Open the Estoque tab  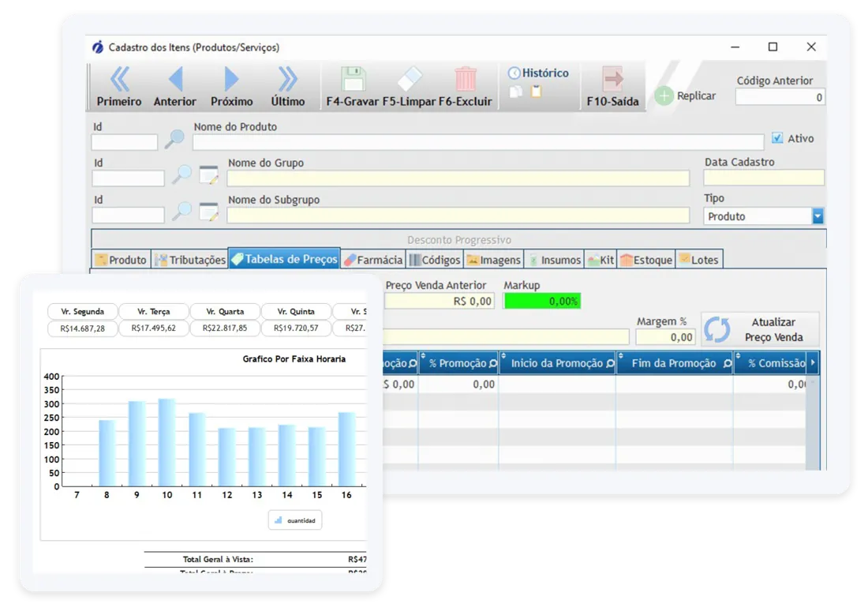646,259
